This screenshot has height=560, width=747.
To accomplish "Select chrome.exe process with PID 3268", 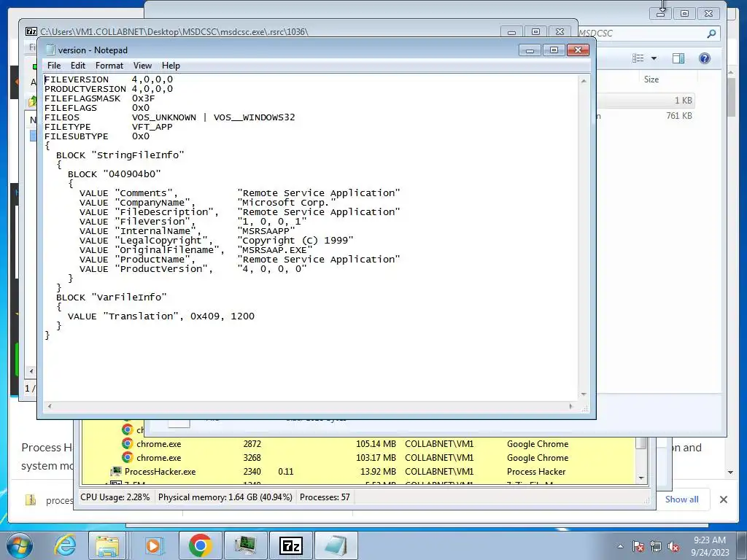I will [360, 458].
